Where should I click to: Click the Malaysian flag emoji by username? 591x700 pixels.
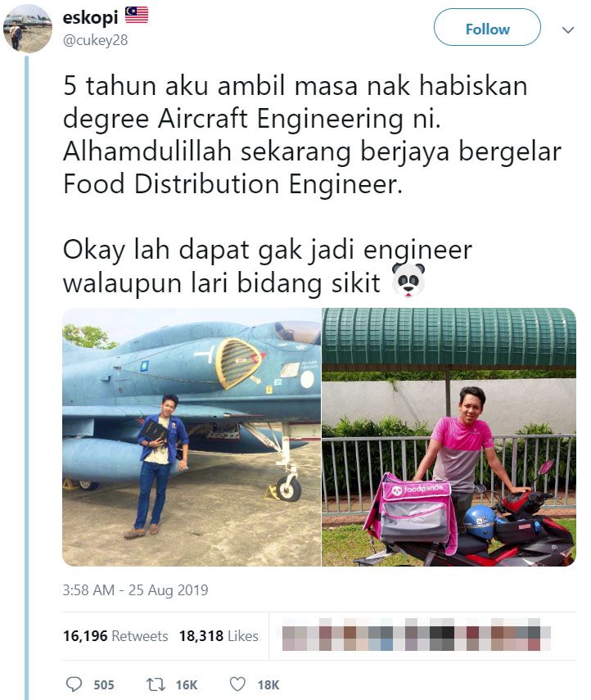tap(136, 15)
